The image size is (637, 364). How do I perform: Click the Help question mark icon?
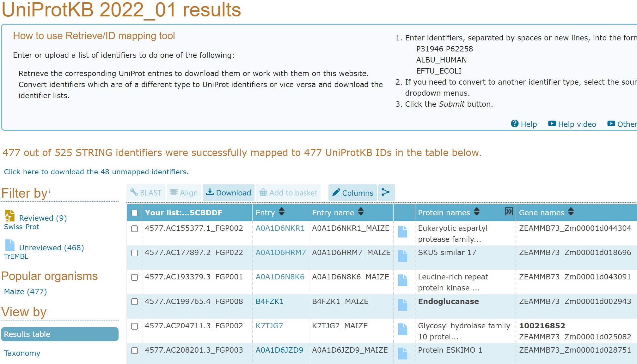(x=514, y=124)
